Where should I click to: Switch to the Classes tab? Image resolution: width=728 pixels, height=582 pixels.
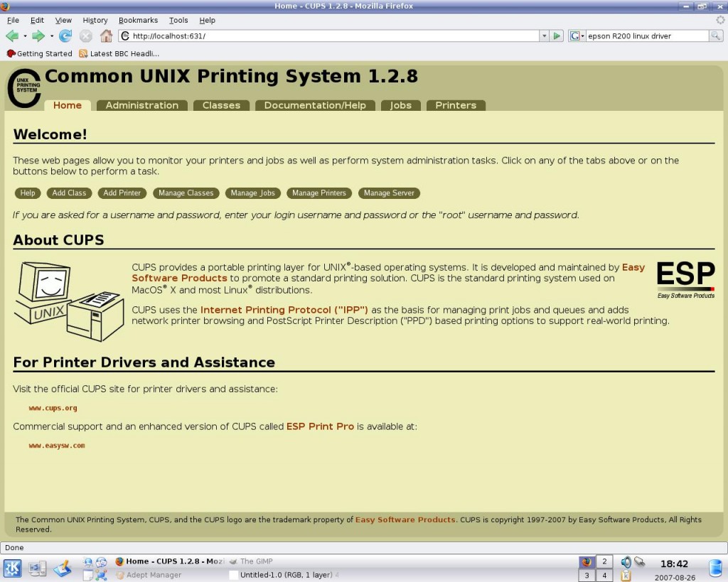(x=222, y=105)
